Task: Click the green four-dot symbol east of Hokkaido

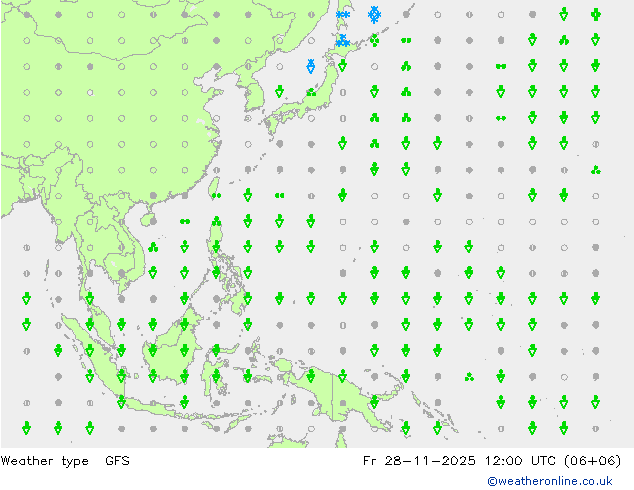Action: coord(374,40)
